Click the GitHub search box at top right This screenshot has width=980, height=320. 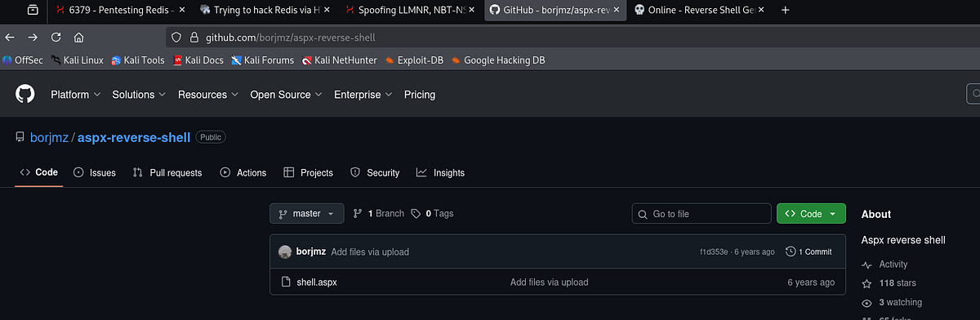(x=973, y=94)
